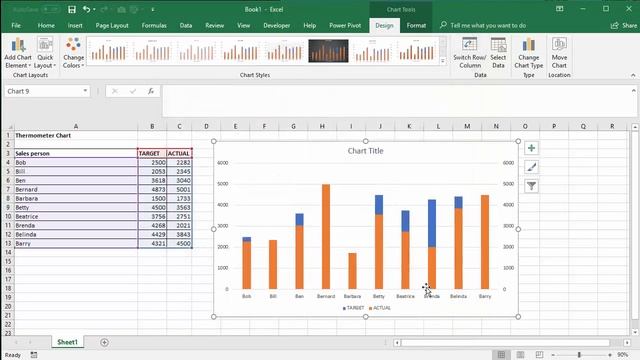Open the Quick Layout dropdown
The height and width of the screenshot is (360, 640).
[45, 53]
